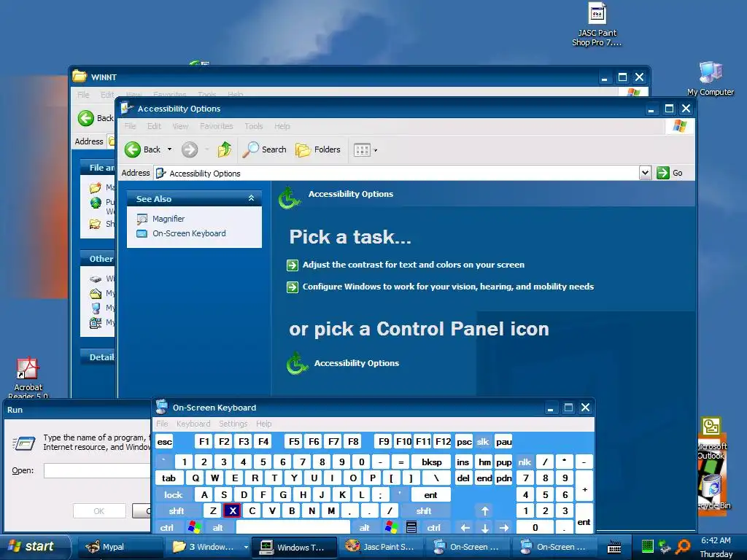
Task: Open Search in Accessibility Options toolbar
Action: click(264, 149)
